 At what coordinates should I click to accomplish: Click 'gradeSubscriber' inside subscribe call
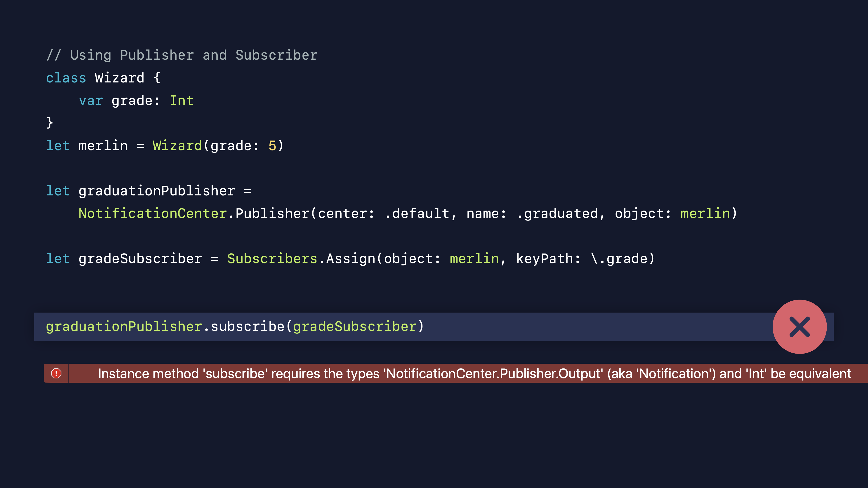coord(354,326)
